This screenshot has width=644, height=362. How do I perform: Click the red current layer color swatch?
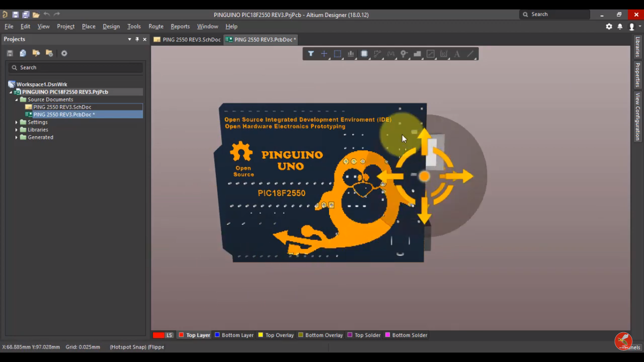159,335
